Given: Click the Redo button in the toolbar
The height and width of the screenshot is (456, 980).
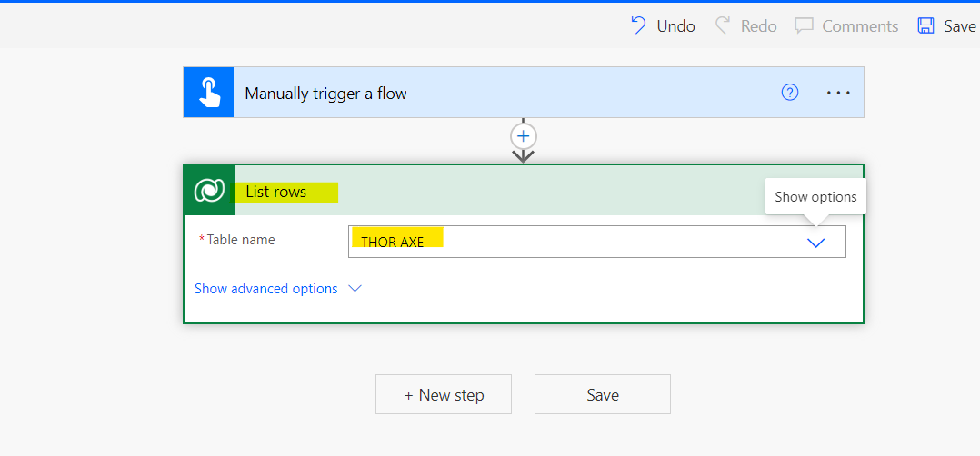Looking at the screenshot, I should (x=745, y=26).
